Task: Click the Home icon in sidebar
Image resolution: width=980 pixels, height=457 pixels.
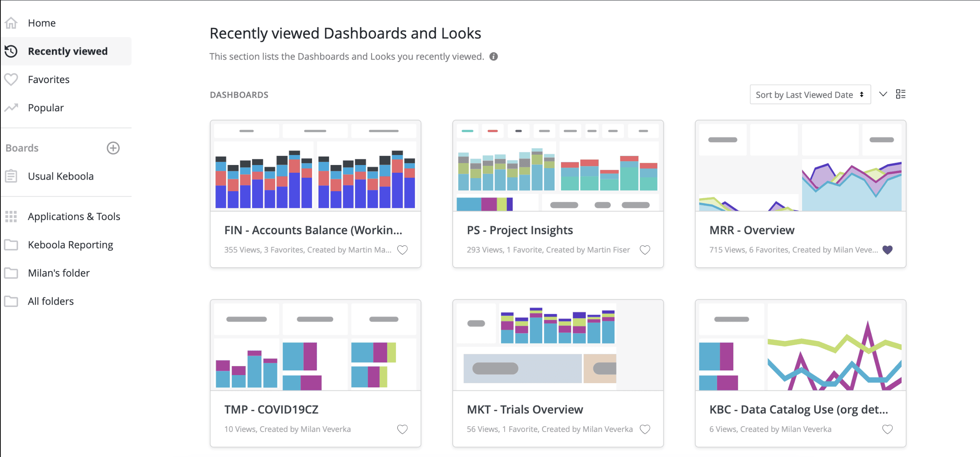Action: [x=11, y=23]
